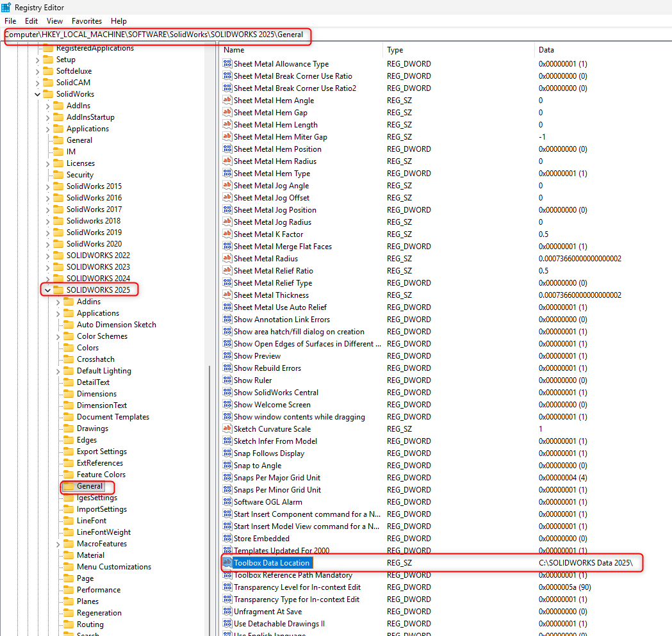Image resolution: width=672 pixels, height=636 pixels.
Task: Click the DWORD icon beside Show Ruler
Action: (227, 380)
